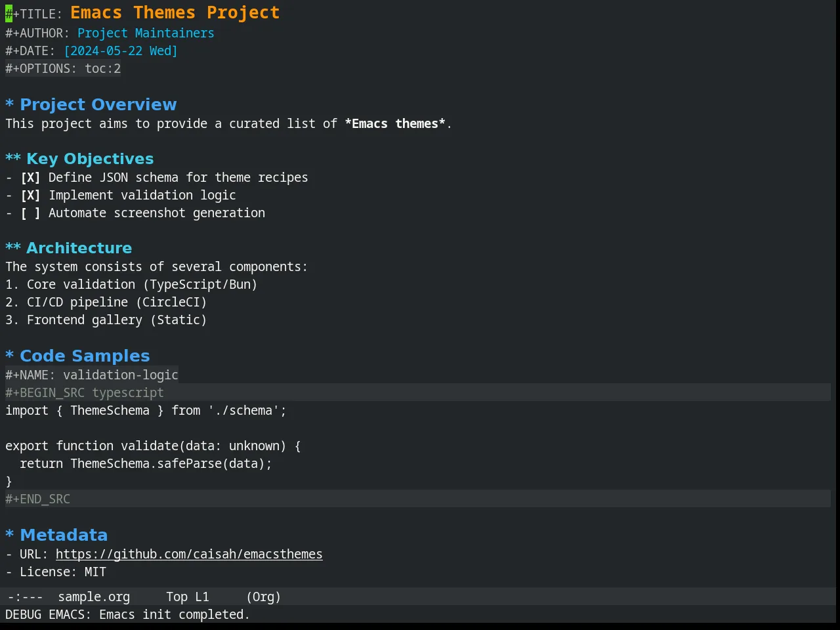Click the return ThemeSchema.safeParse(data) line
This screenshot has width=840, height=630.
point(146,464)
